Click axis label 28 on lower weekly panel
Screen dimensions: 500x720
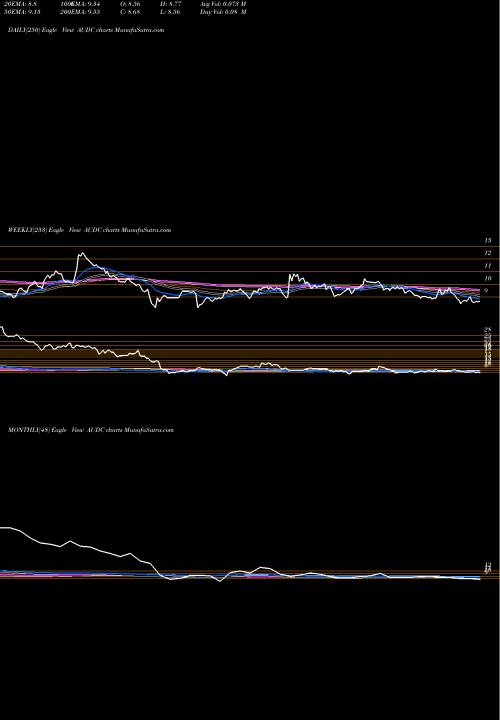(x=488, y=330)
